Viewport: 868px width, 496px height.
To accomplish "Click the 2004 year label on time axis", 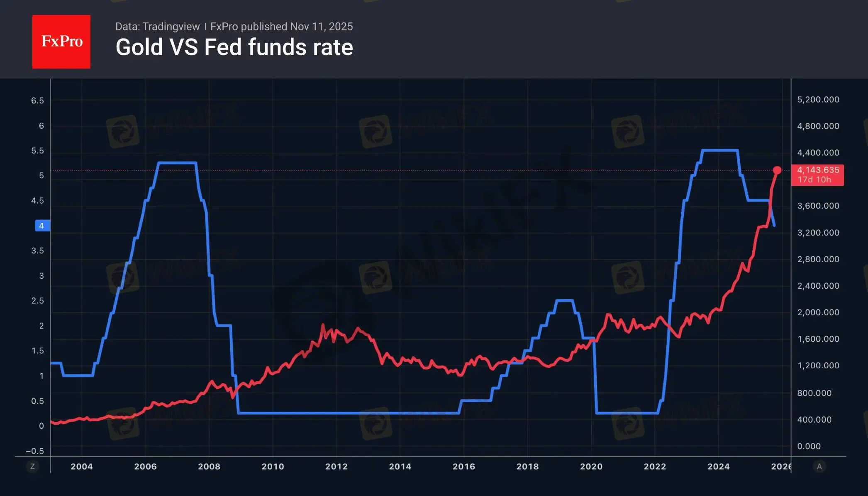I will point(82,467).
